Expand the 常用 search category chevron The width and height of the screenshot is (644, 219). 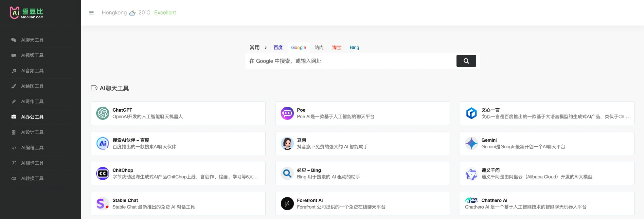tap(265, 48)
